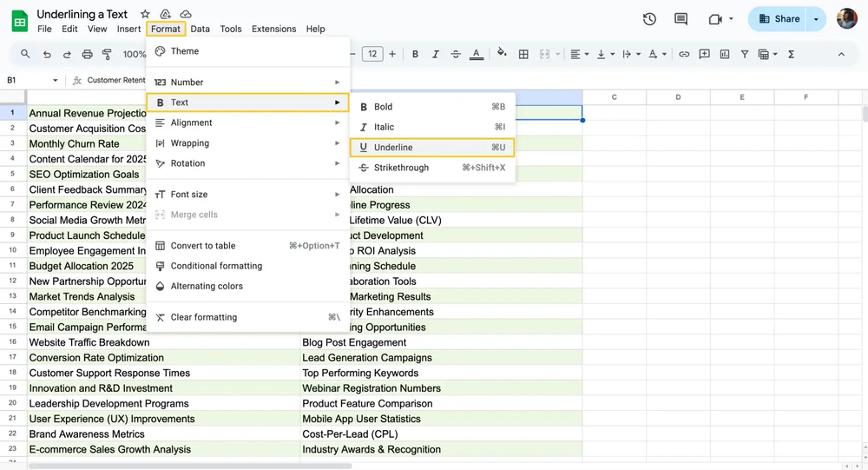Open the Name Box dropdown arrow
The image size is (868, 470).
[x=55, y=81]
